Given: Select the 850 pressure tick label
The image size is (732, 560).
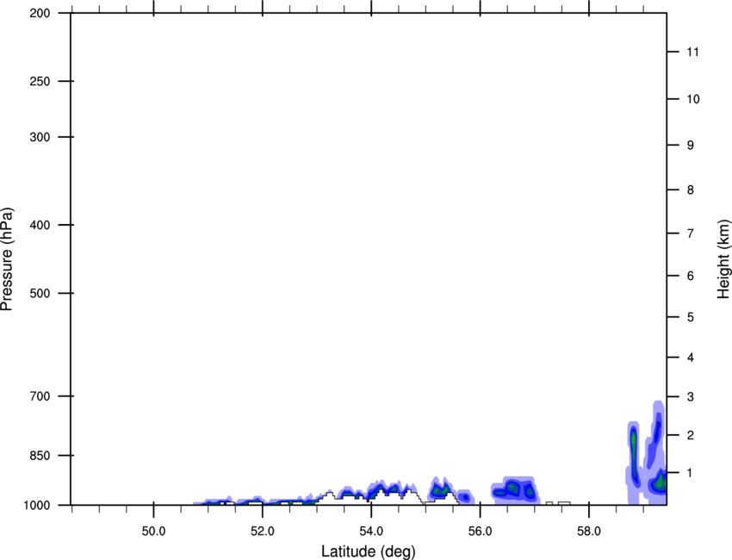Looking at the screenshot, I should point(40,455).
